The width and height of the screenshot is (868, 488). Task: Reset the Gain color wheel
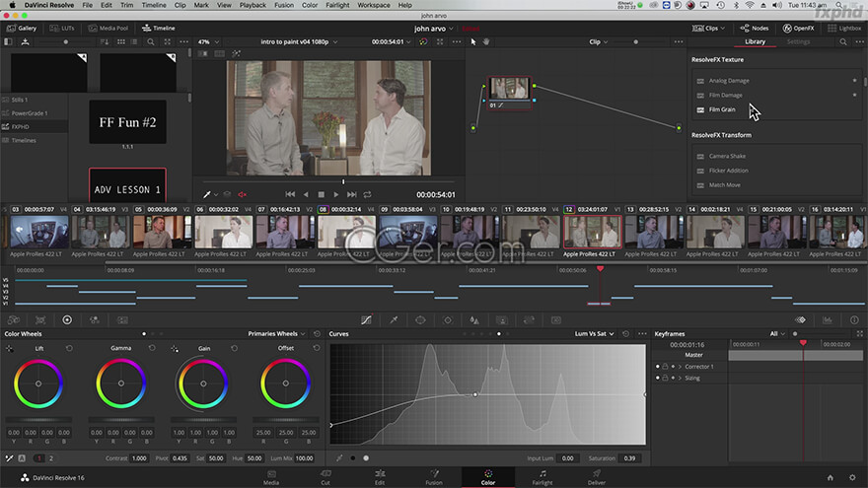tap(234, 348)
